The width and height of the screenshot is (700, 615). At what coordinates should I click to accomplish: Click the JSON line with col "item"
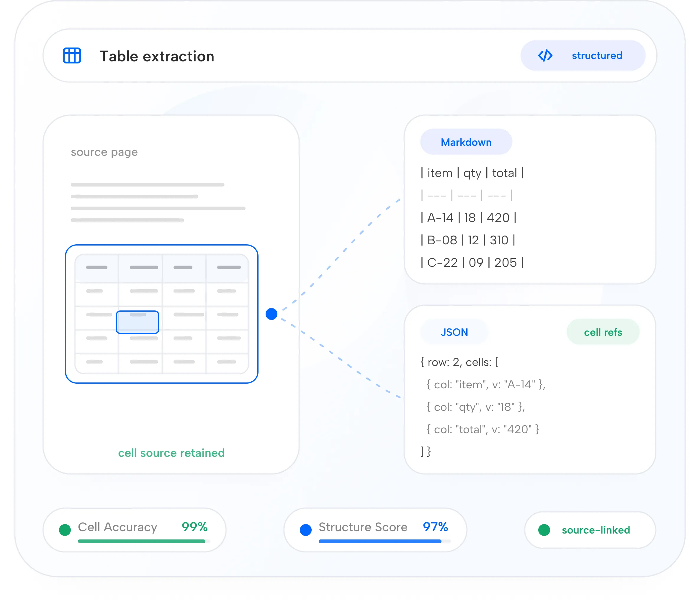(486, 384)
